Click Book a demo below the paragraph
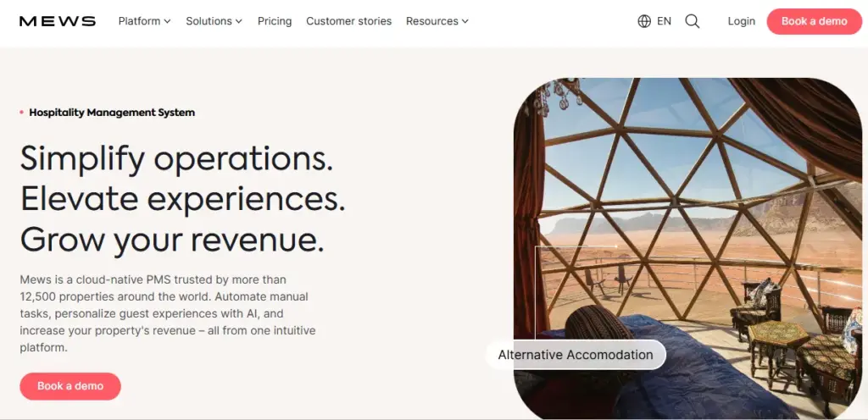 point(70,386)
